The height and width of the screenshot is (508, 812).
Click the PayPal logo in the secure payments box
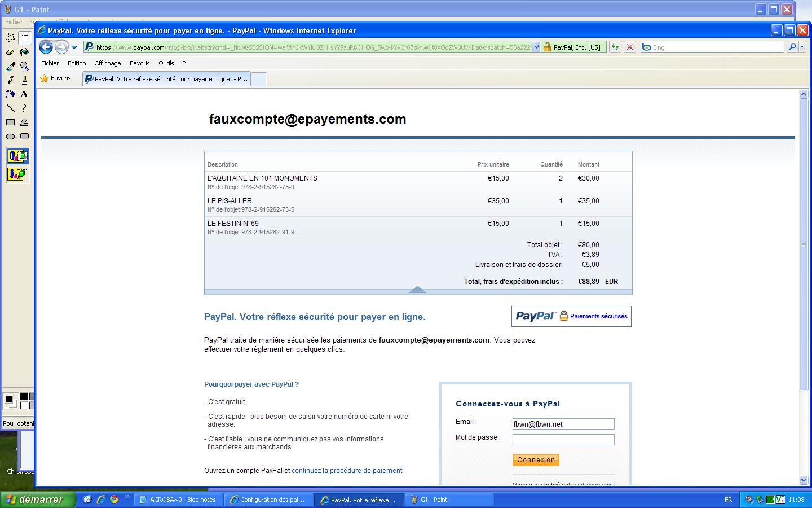[x=536, y=316]
